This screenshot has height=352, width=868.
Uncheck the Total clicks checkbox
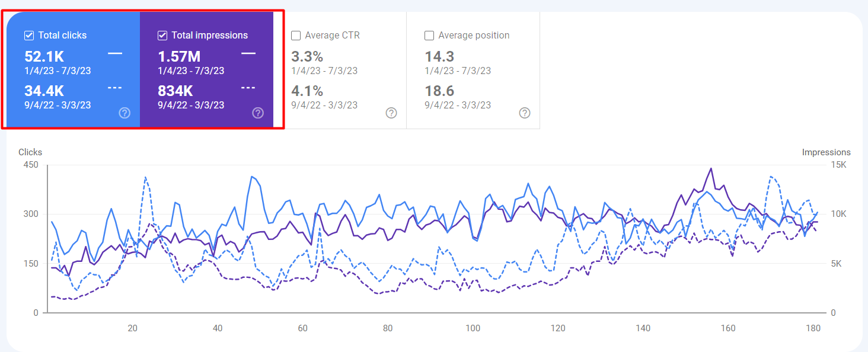(x=28, y=35)
